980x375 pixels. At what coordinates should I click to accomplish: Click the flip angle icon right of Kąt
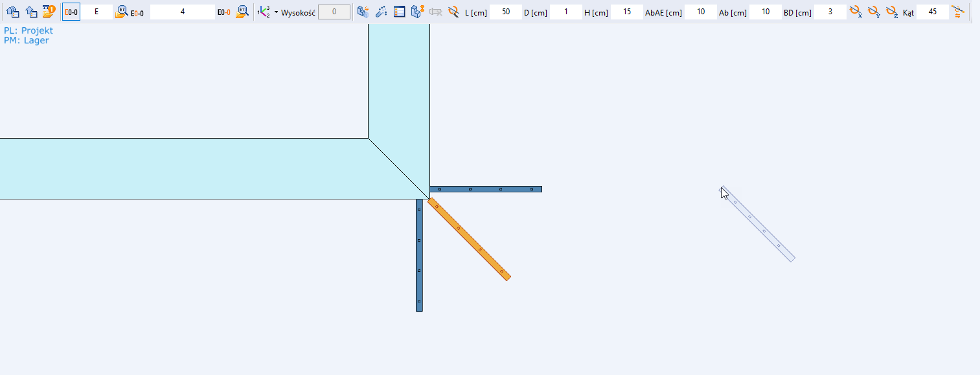(x=958, y=12)
